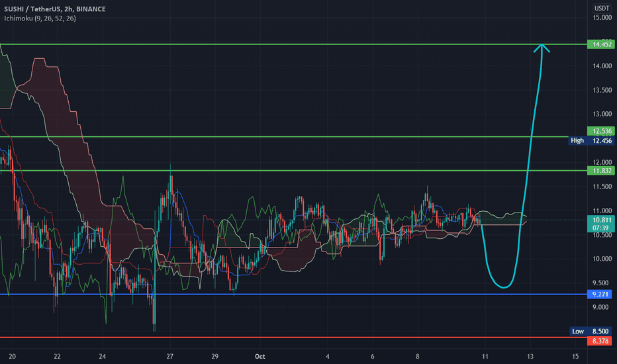Click the USDT currency label

click(601, 8)
